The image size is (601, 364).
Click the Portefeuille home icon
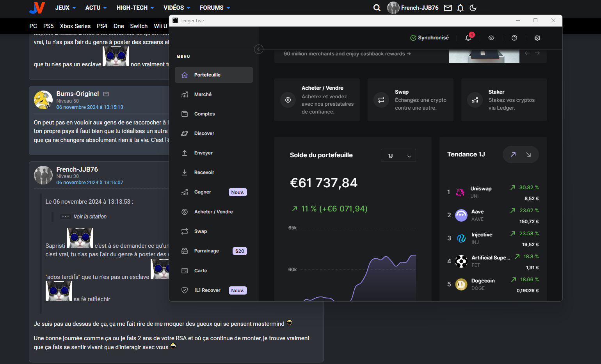tap(185, 75)
